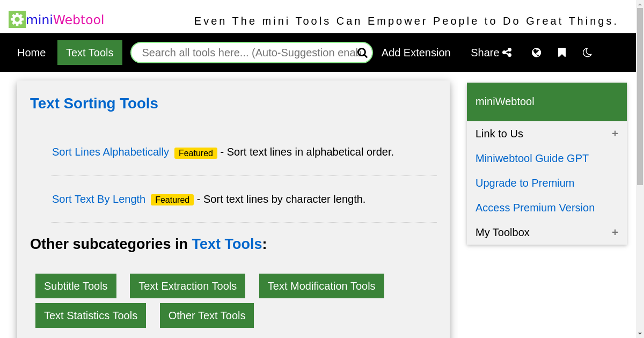
Task: Click the search input field
Action: pyautogui.click(x=241, y=53)
